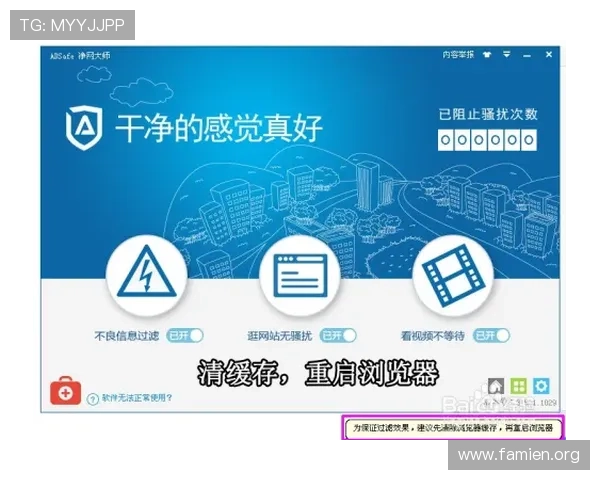Click the 不良信息过滤 label text
The image size is (600, 480).
(x=127, y=336)
